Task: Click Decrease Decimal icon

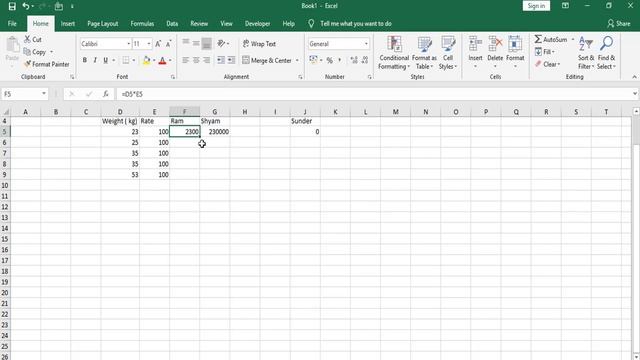Action: click(x=365, y=60)
